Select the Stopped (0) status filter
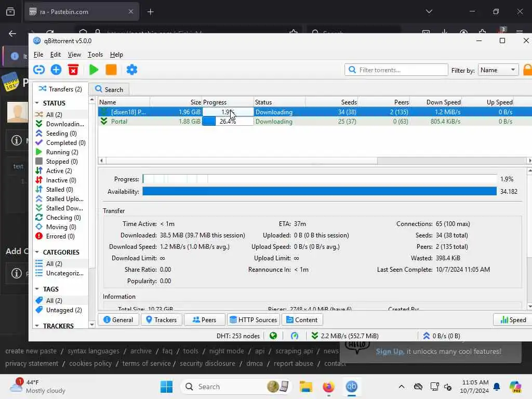Viewport: 532px width, 399px height. (60, 162)
